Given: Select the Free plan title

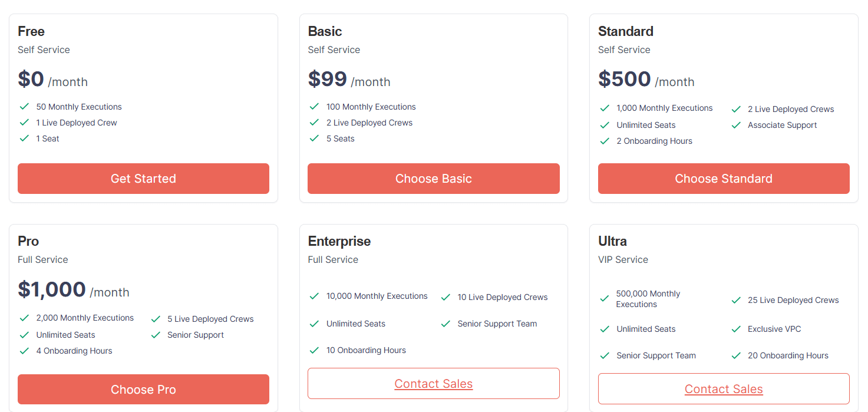Looking at the screenshot, I should click(x=31, y=31).
